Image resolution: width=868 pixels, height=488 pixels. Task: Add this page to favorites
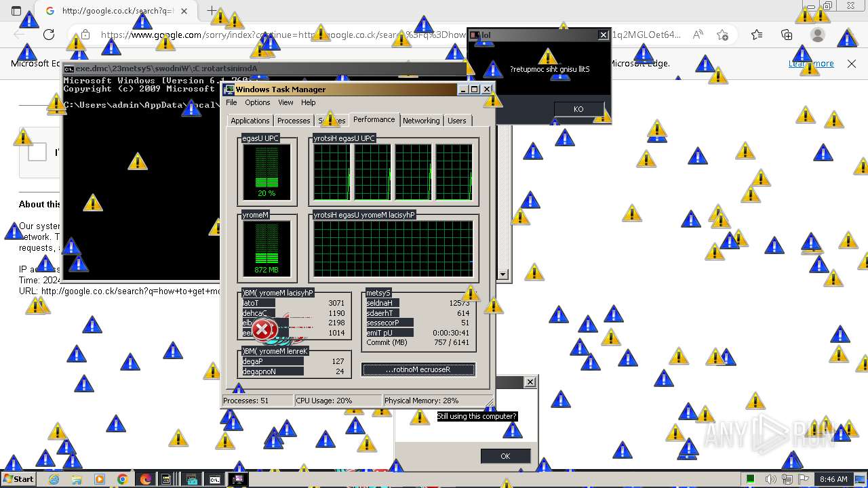point(723,35)
